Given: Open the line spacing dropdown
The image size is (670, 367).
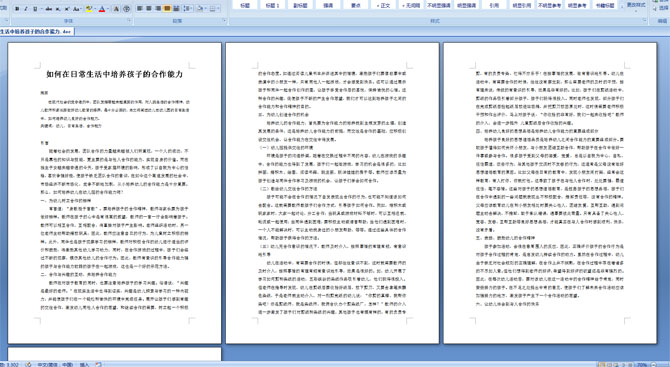Looking at the screenshot, I should (x=188, y=8).
